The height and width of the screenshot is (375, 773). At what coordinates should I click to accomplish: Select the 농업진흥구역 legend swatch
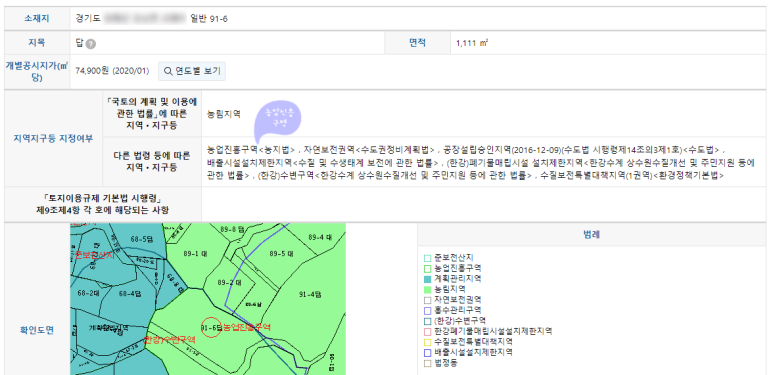point(427,269)
